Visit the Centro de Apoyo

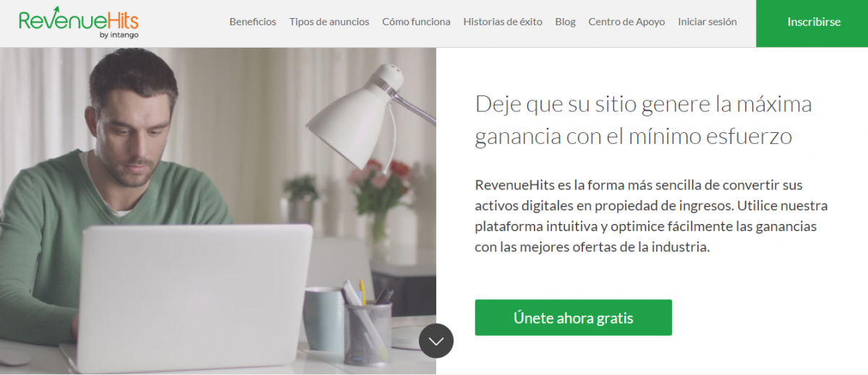(x=626, y=22)
